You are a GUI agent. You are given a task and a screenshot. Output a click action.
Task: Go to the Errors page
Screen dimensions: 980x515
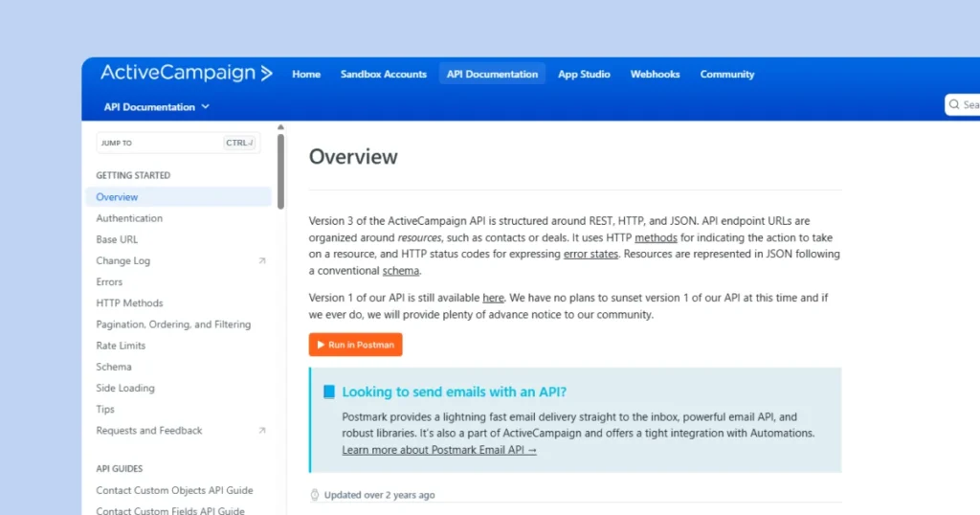109,281
